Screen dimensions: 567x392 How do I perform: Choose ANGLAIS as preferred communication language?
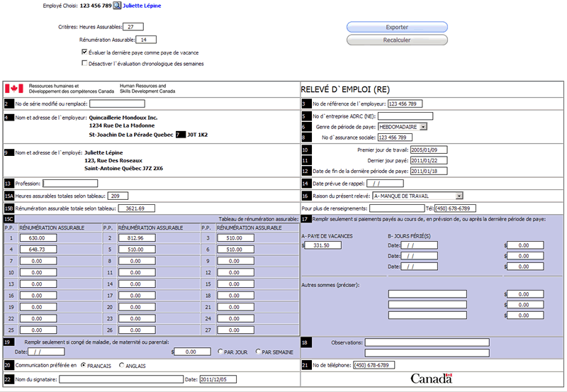coord(121,365)
